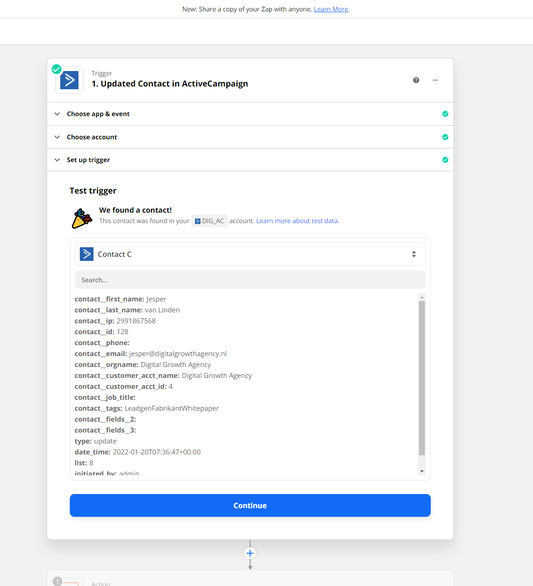533x586 pixels.
Task: Expand the Choose account section
Action: [x=250, y=137]
